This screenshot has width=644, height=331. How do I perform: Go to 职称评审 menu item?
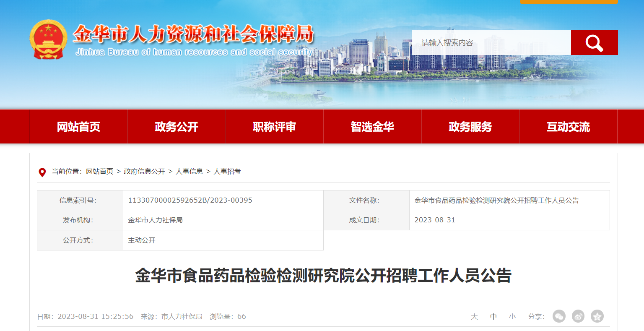pos(275,127)
